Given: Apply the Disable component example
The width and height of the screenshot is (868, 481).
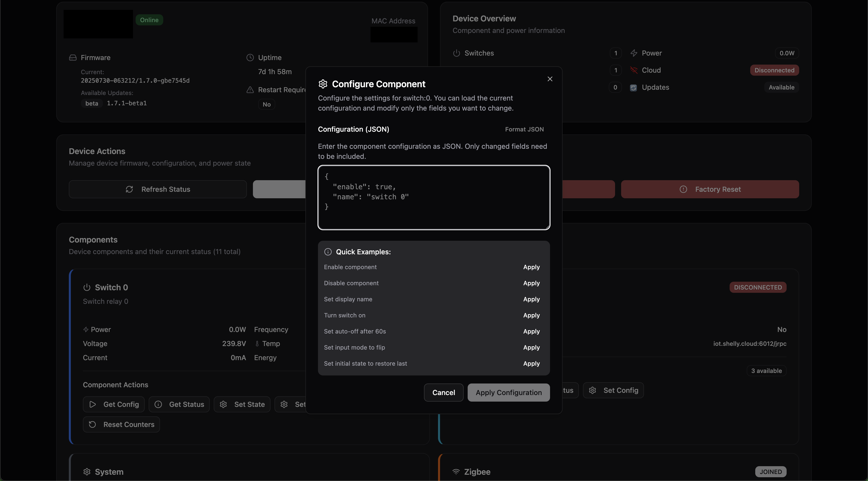Looking at the screenshot, I should coord(531,283).
